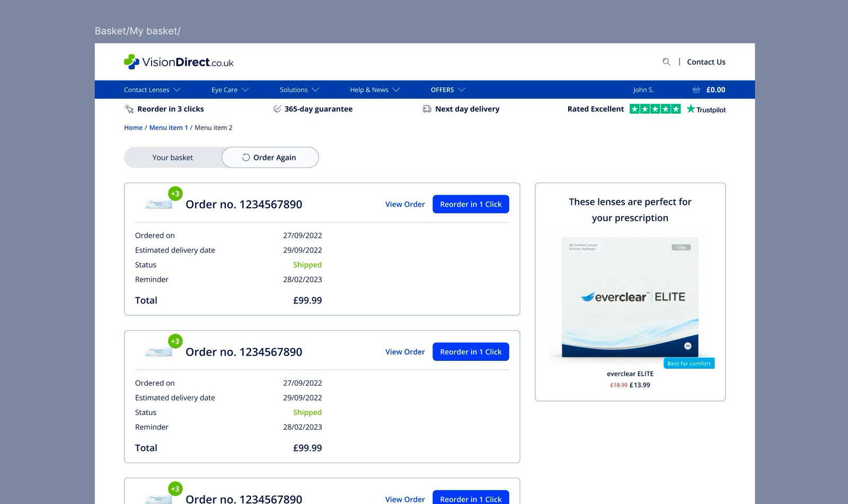Click the search magnifier icon
848x504 pixels.
pos(666,62)
